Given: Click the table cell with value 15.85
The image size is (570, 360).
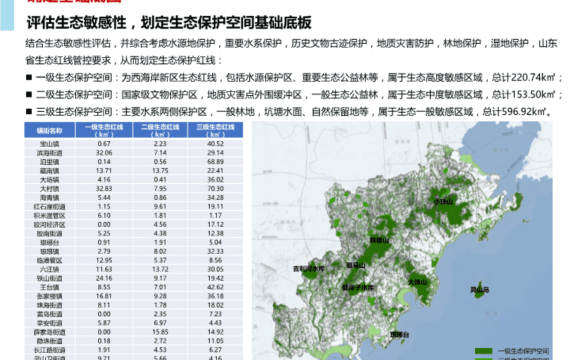Looking at the screenshot, I should [x=160, y=332].
